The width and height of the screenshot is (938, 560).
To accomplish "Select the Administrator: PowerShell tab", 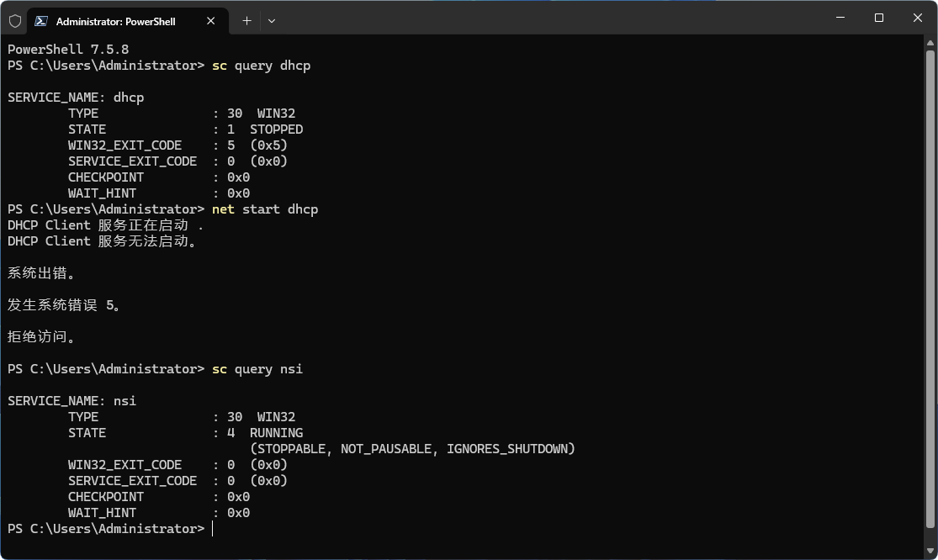I will pyautogui.click(x=128, y=22).
